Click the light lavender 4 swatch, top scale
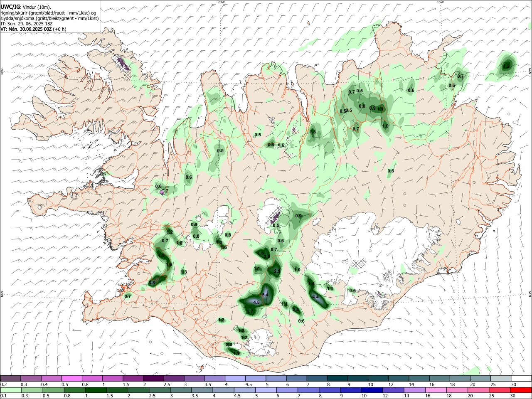532x399 pixels. [235, 378]
